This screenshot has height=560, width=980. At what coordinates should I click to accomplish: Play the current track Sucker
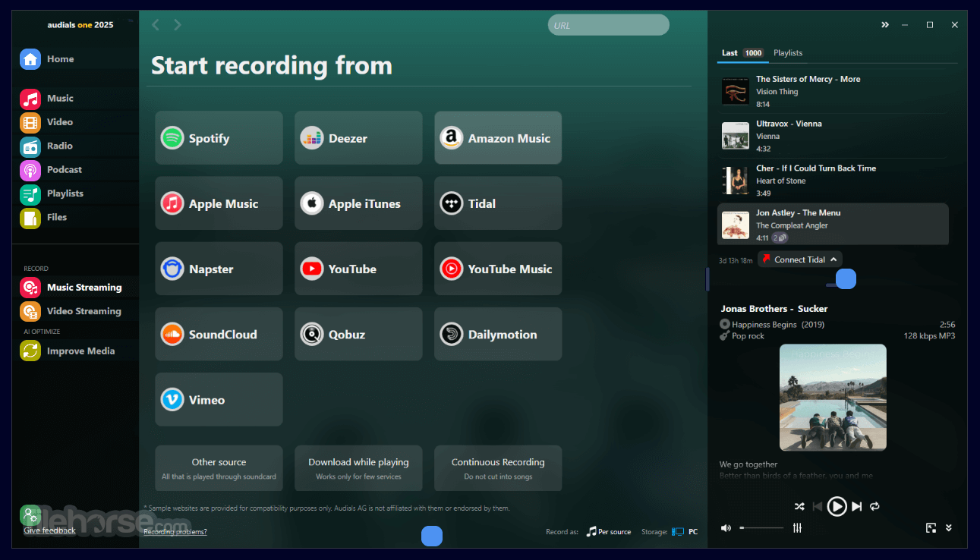click(837, 506)
